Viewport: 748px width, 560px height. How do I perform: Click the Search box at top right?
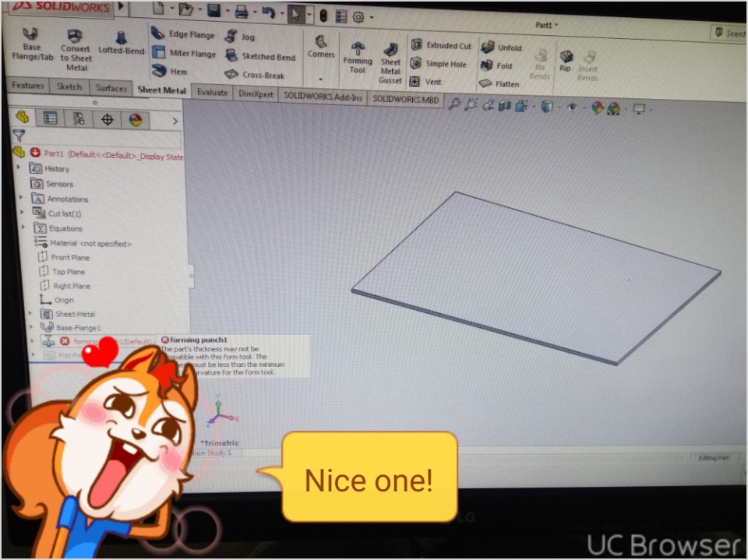tap(729, 33)
